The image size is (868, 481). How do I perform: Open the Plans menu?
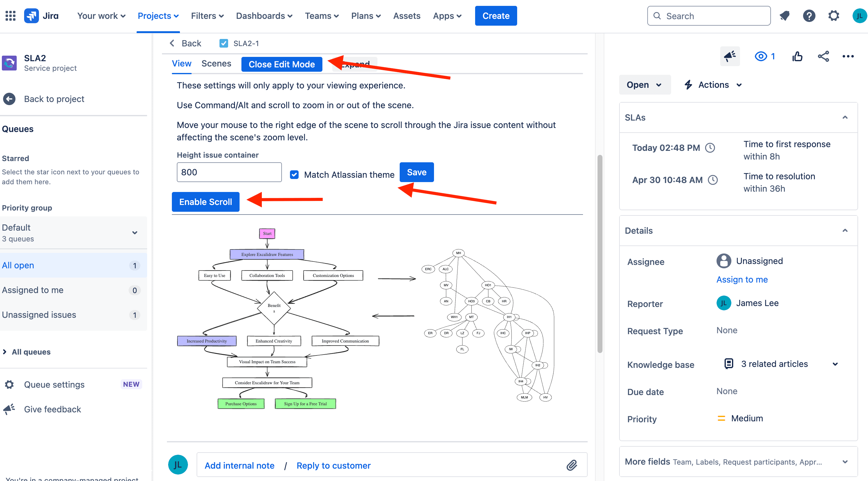click(366, 15)
